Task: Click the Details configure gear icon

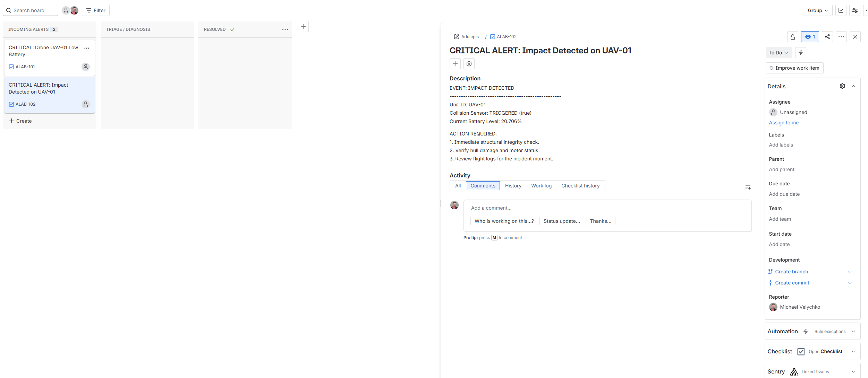Action: [842, 86]
